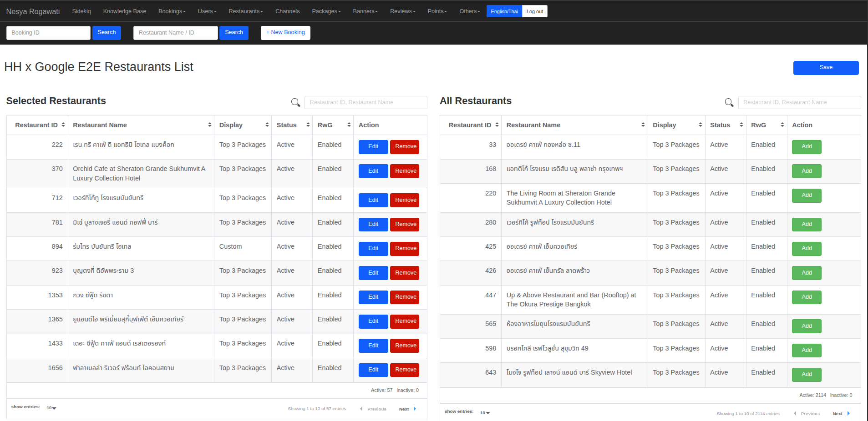Image resolution: width=868 pixels, height=421 pixels.
Task: Click search magnifier icon for Selected Restaurants
Action: [x=295, y=103]
